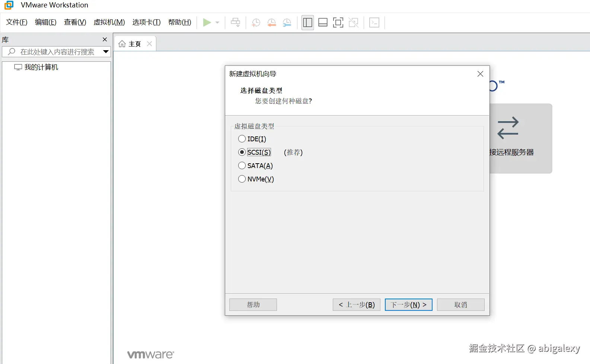590x364 pixels.
Task: Close the 库 library panel
Action: point(105,39)
